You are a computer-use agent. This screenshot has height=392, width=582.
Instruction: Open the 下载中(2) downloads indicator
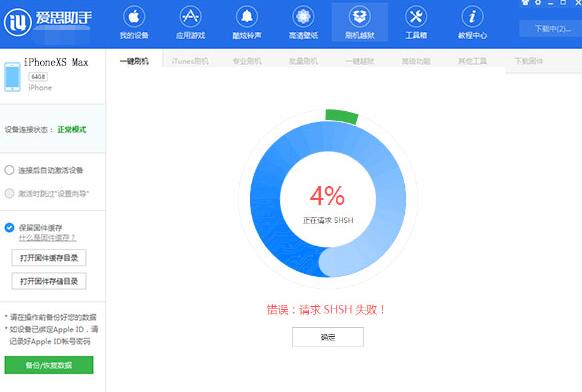coord(552,29)
